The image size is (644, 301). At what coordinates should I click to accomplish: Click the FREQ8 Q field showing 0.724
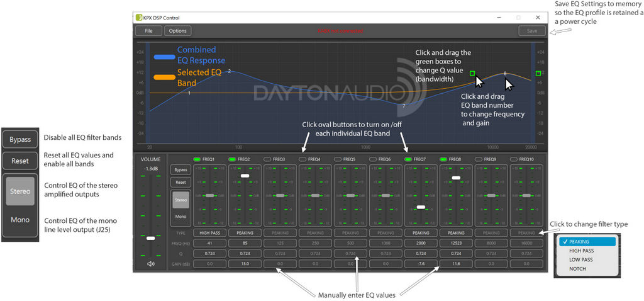click(x=457, y=253)
